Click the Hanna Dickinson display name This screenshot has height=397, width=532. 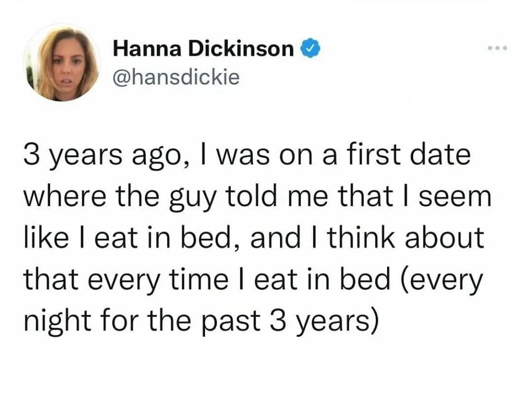point(203,49)
